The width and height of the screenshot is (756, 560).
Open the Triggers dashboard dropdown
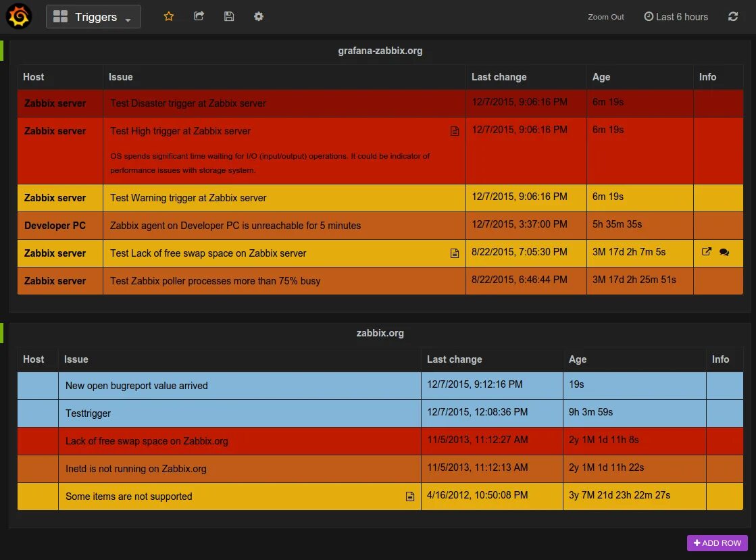(x=93, y=17)
